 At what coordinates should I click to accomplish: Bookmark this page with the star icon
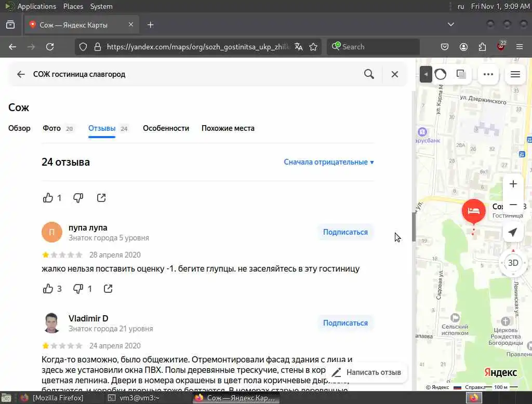[x=313, y=47]
